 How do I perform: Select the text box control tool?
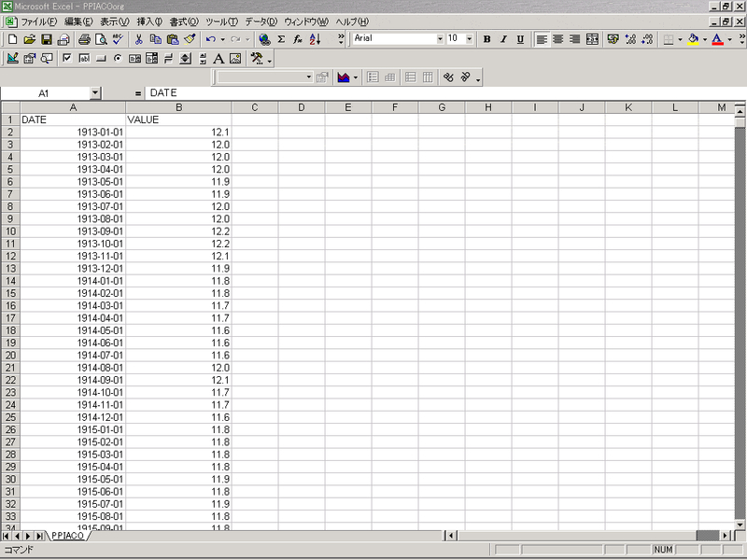coord(84,59)
